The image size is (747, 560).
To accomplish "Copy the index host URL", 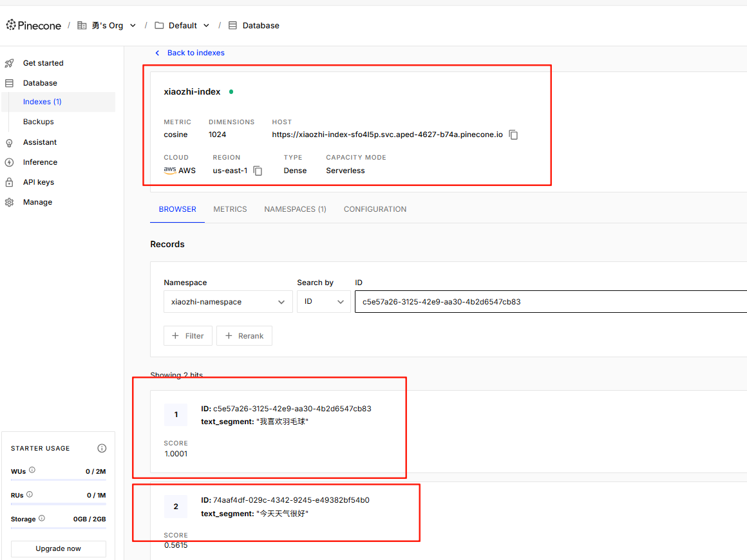I will point(513,135).
